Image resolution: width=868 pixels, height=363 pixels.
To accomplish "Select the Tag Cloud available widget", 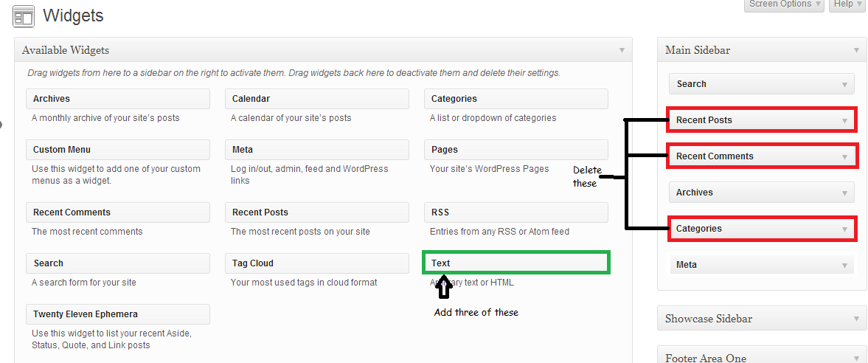I will coord(316,263).
